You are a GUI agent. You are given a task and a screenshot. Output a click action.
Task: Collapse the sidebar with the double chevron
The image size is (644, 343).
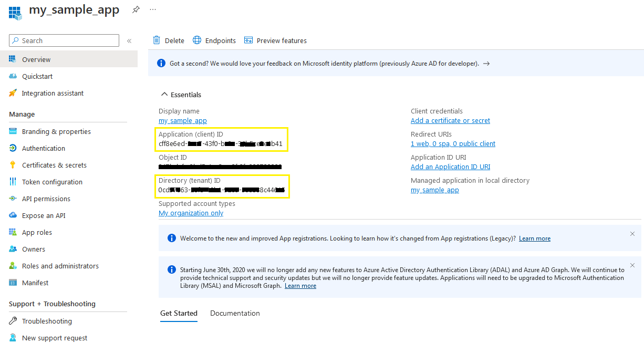(129, 40)
